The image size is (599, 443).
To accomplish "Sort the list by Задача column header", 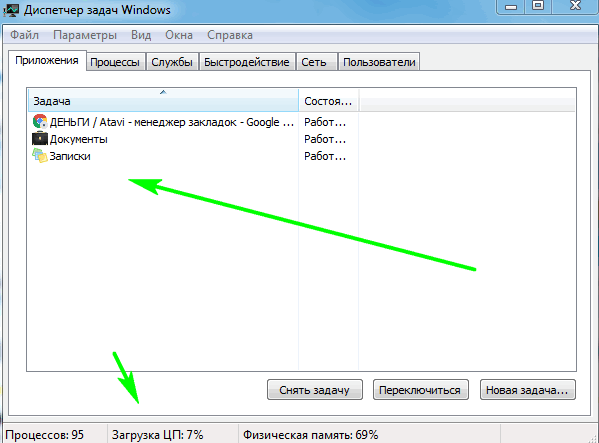I will point(163,101).
